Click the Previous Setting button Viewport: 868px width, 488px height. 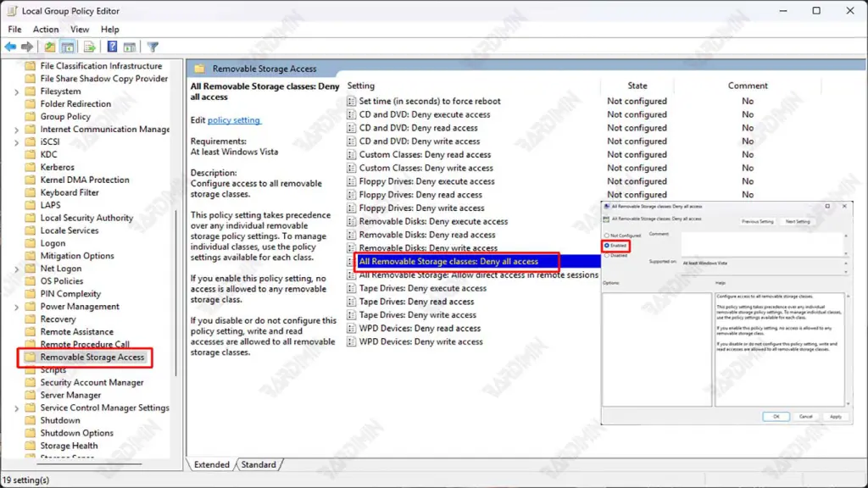click(x=757, y=221)
